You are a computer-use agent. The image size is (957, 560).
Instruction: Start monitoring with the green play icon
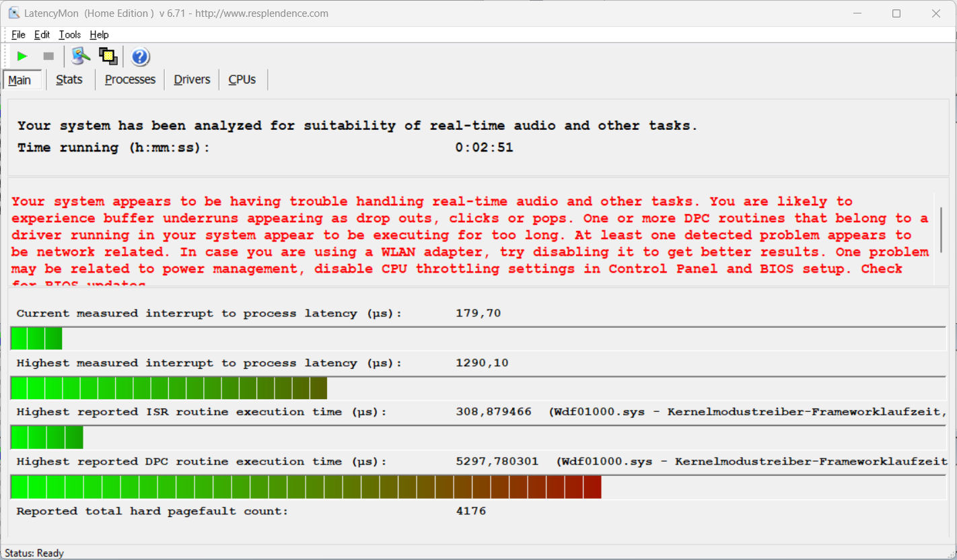pyautogui.click(x=22, y=57)
